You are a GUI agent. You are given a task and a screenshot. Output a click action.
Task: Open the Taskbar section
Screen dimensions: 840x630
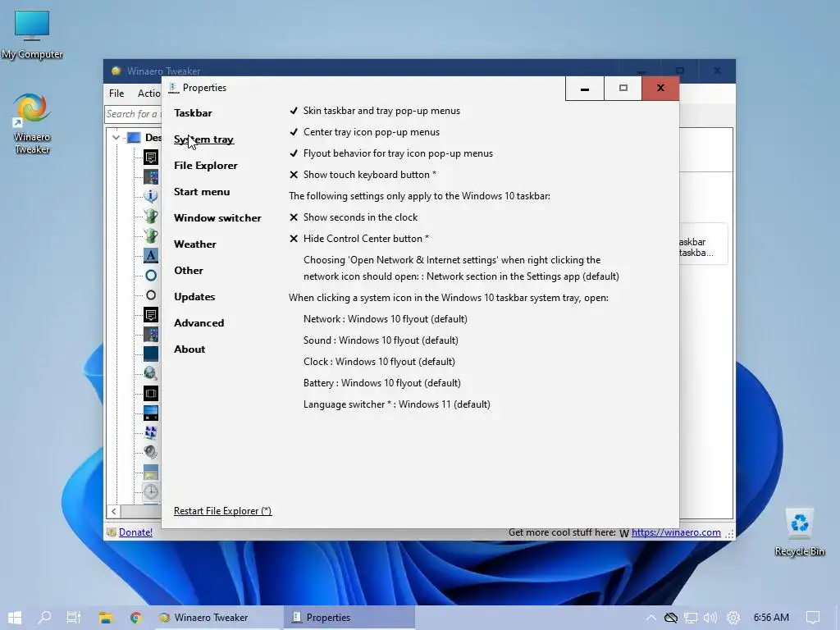pyautogui.click(x=193, y=113)
